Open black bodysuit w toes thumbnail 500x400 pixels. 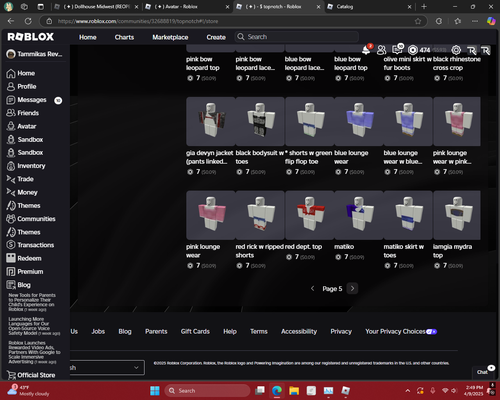point(260,121)
